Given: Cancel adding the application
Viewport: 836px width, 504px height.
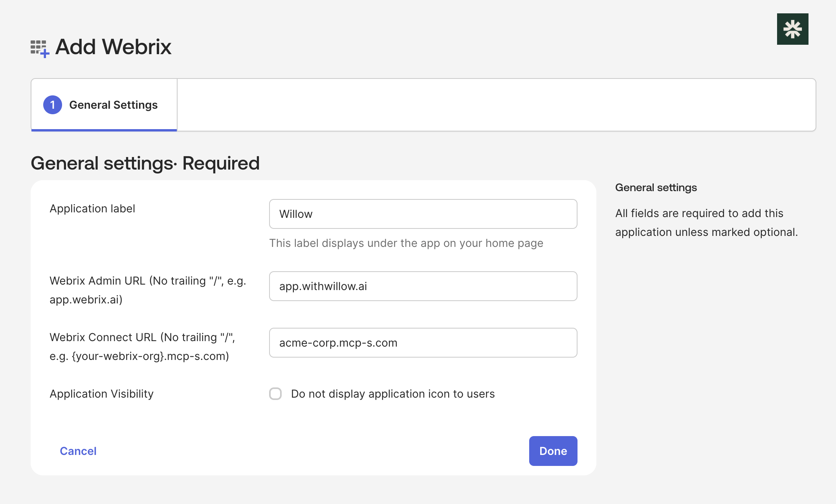Looking at the screenshot, I should [x=78, y=451].
